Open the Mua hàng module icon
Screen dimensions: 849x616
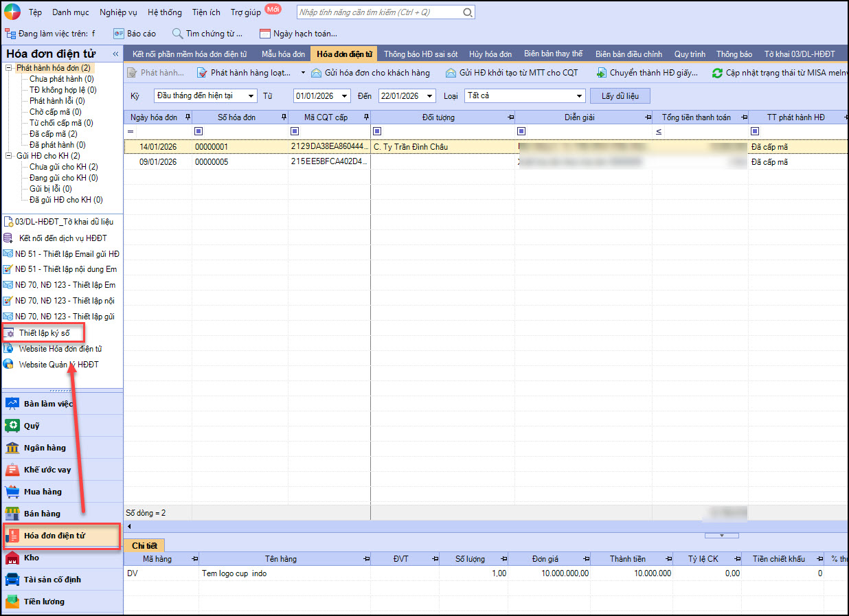tap(12, 492)
